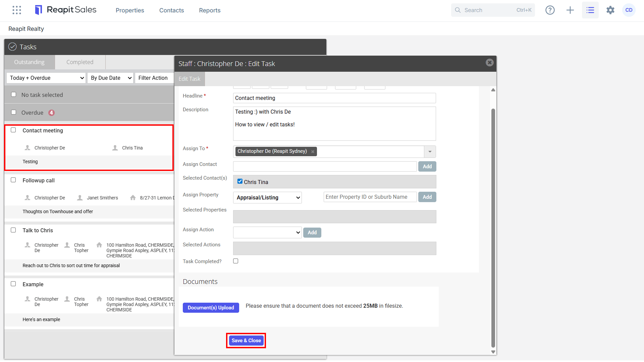Click the Headline input field
Viewport: 644px width, 362px height.
(x=334, y=98)
